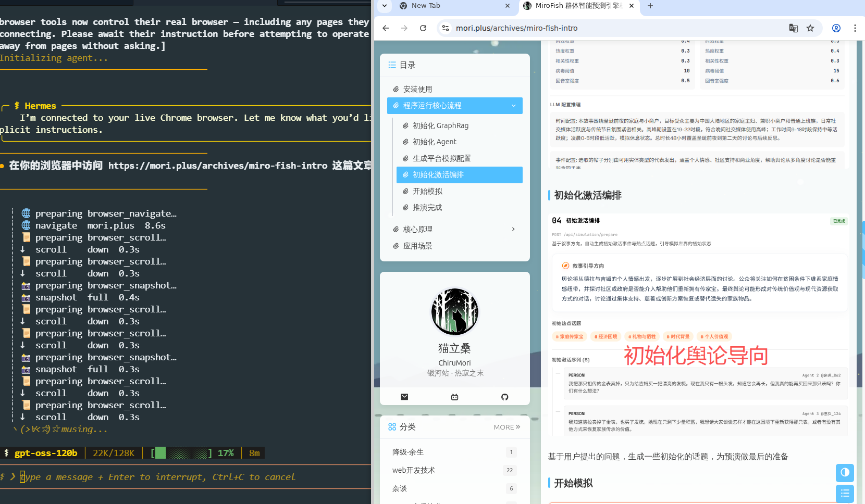
Task: Open the GitHub icon on the author card
Action: [504, 396]
